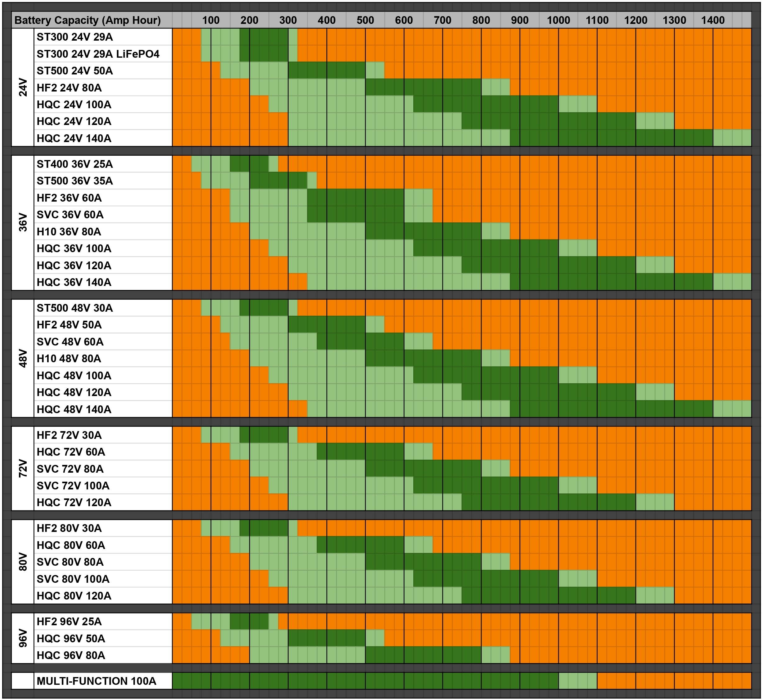763x700 pixels.
Task: Click the H10 48V 80A row label
Action: pyautogui.click(x=69, y=359)
